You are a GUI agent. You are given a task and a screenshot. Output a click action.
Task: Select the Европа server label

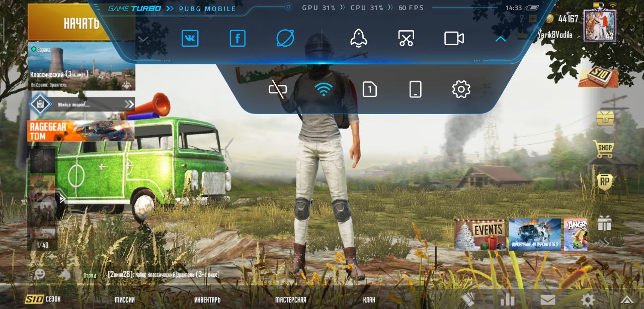click(40, 49)
